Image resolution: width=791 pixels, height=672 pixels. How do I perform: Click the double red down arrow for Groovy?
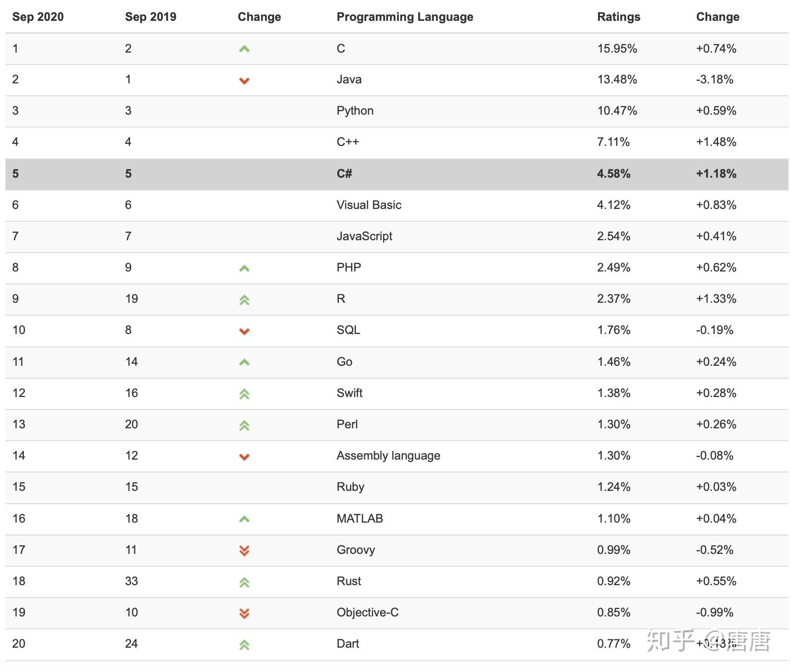244,550
